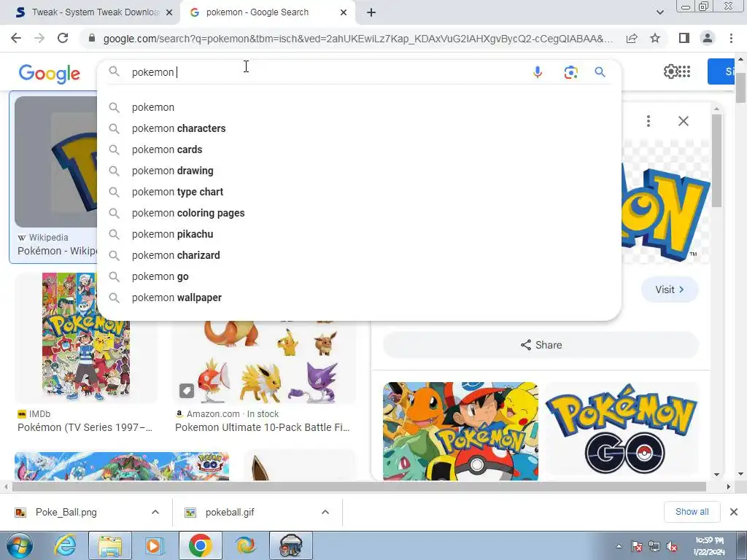Choose suggestion 'pokemon wallpaper'
The height and width of the screenshot is (560, 747).
click(359, 297)
